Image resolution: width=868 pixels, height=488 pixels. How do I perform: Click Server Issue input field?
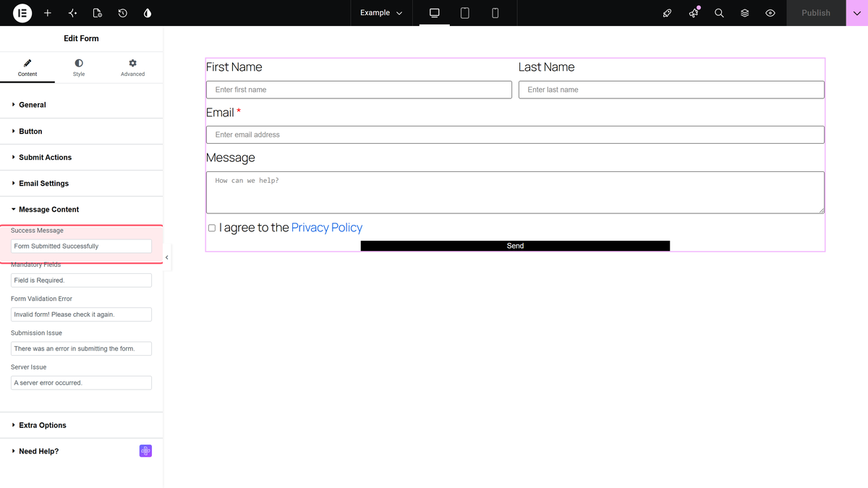click(82, 382)
